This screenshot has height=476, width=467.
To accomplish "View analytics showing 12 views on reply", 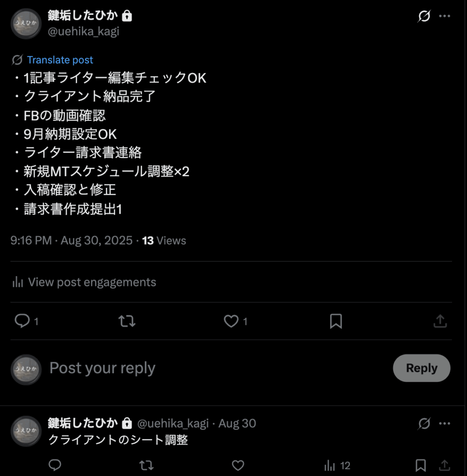I will pyautogui.click(x=337, y=465).
